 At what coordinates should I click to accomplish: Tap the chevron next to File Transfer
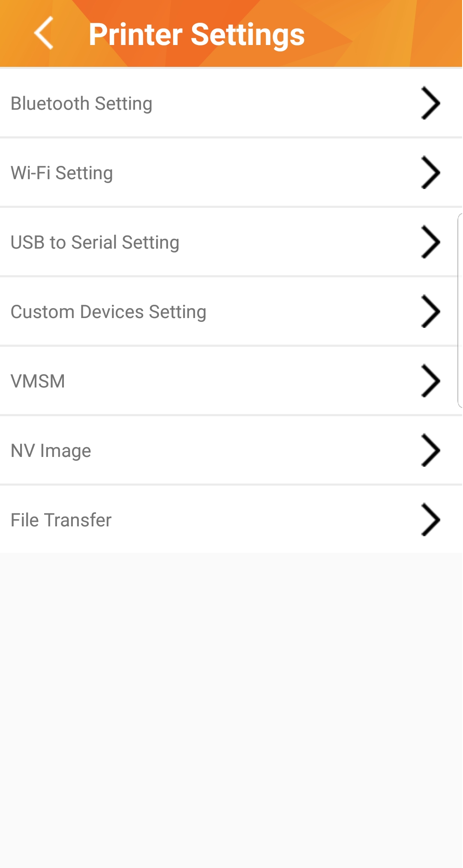point(430,520)
